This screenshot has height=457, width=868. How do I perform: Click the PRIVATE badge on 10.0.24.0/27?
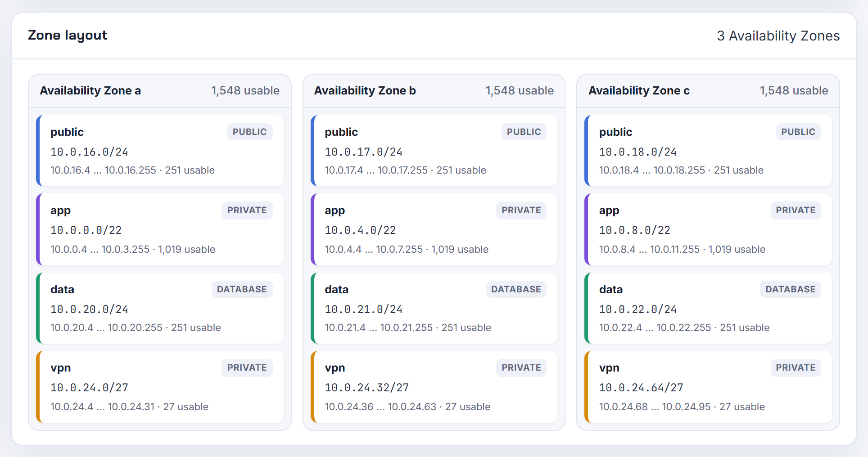pyautogui.click(x=247, y=367)
